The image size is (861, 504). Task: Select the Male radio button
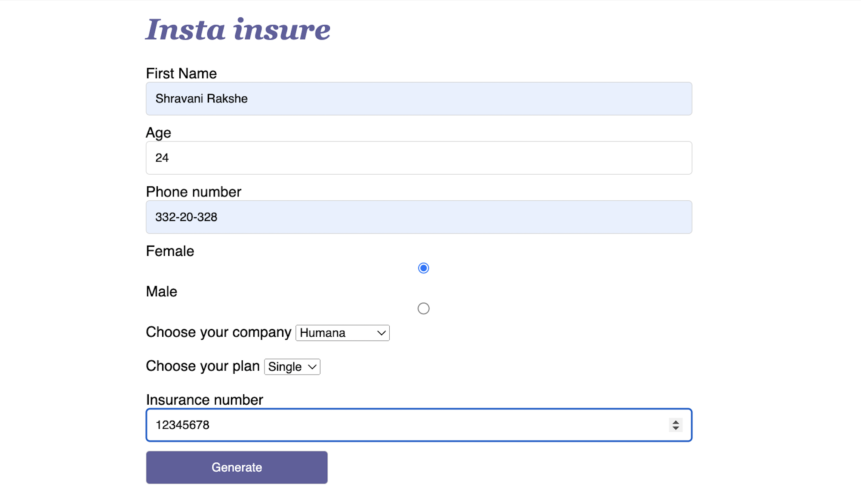tap(423, 309)
